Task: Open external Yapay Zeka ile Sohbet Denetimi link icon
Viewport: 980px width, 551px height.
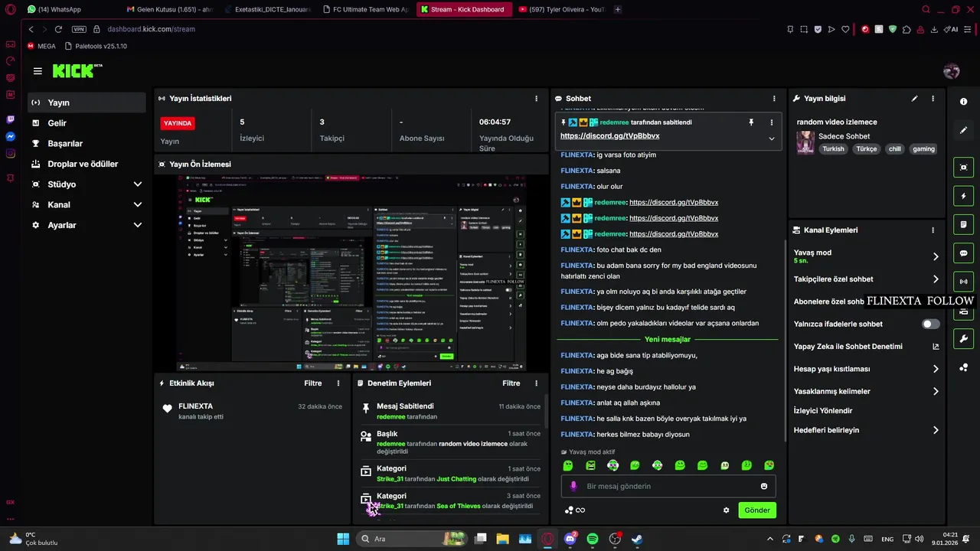Action: click(x=936, y=347)
